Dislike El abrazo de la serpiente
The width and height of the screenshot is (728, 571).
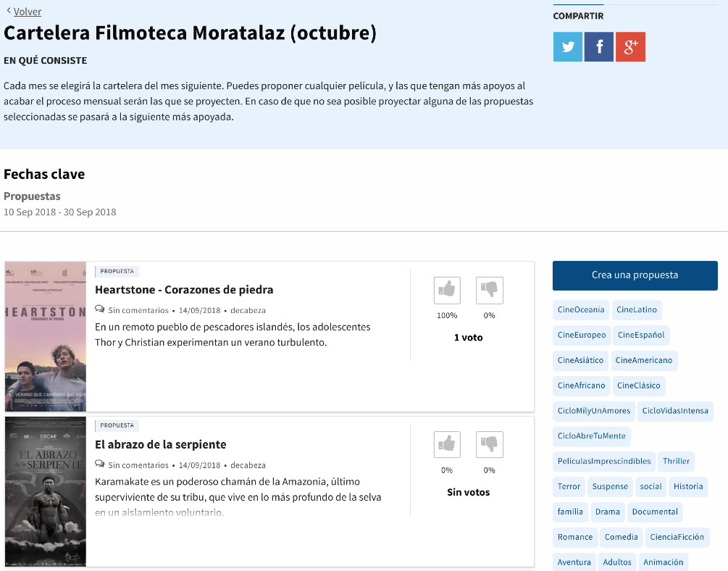tap(489, 444)
